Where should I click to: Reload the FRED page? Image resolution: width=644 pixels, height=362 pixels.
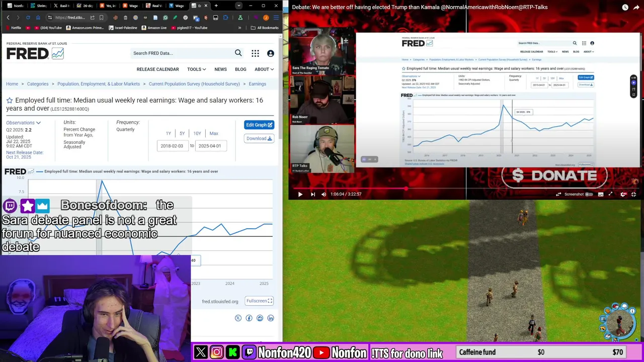[x=28, y=18]
